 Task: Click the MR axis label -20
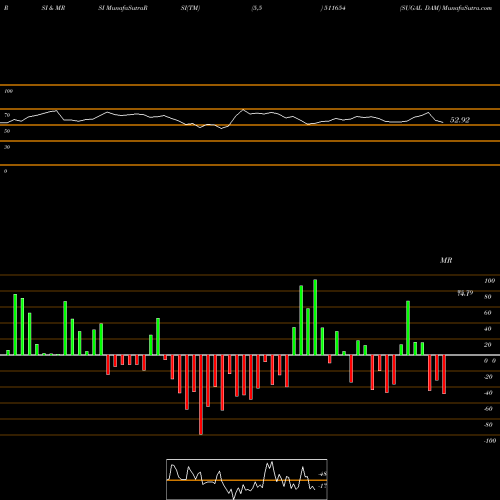point(488,377)
